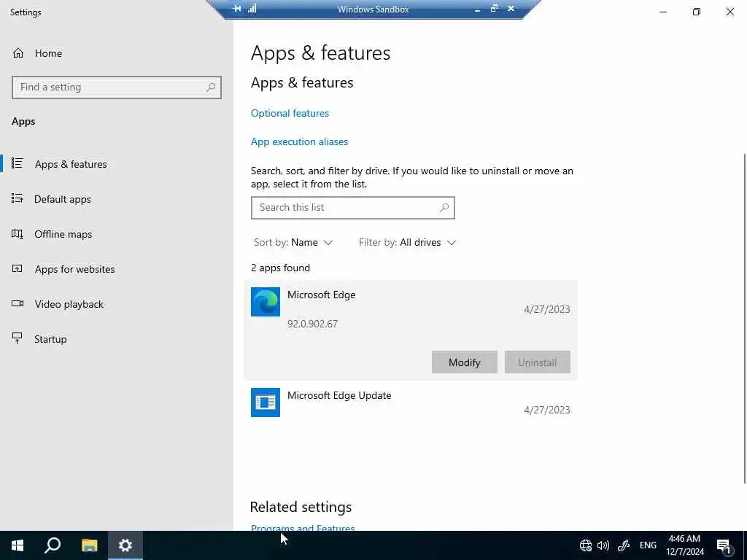Open Windows Start menu
Screen dimensions: 747x560
click(18, 545)
